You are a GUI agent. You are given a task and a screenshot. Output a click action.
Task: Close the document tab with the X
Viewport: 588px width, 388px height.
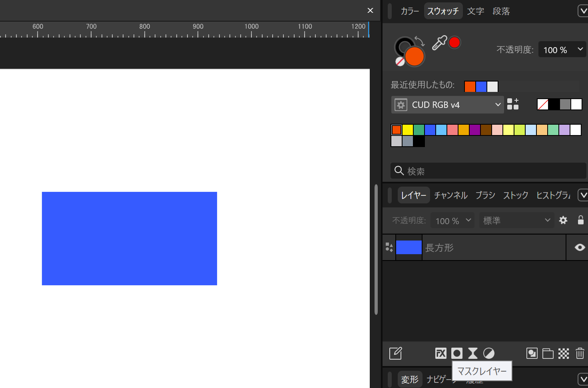tap(370, 10)
